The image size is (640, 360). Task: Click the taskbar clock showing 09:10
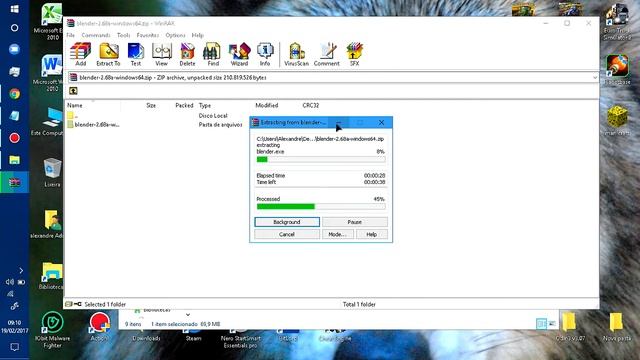pos(14,327)
